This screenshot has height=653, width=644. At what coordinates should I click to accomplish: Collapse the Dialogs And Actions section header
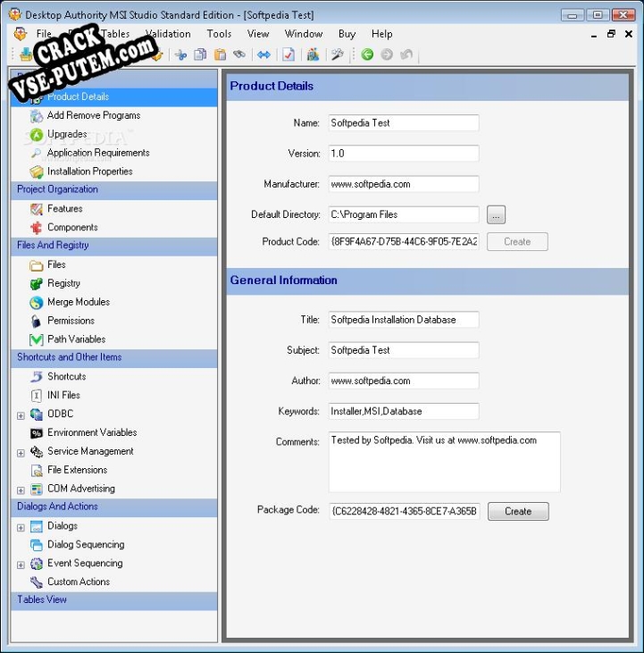click(114, 506)
